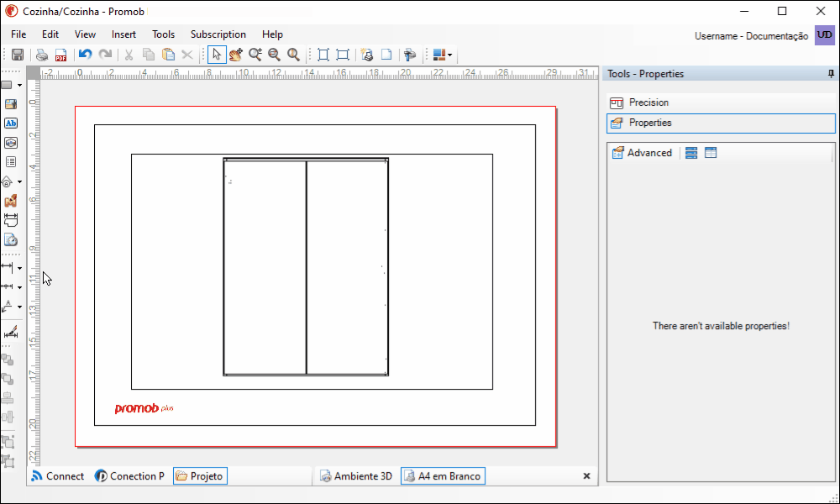Click the house view tool icon
Viewport: 840px width, 504px height.
[7, 182]
